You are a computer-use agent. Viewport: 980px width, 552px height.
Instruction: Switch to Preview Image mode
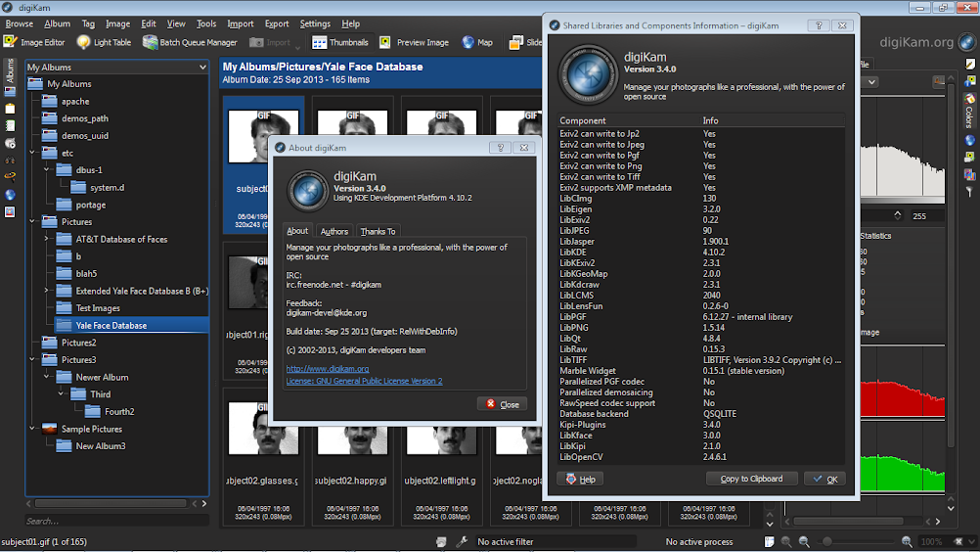(x=415, y=42)
